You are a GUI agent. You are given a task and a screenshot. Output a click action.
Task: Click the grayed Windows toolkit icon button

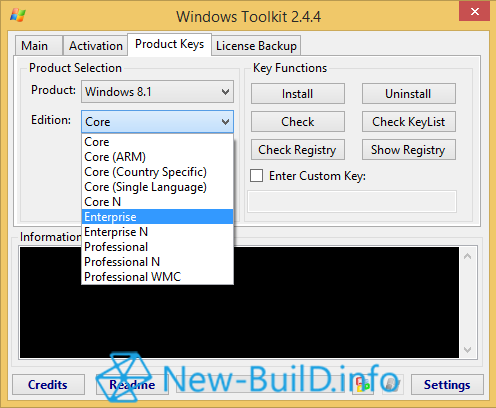392,385
